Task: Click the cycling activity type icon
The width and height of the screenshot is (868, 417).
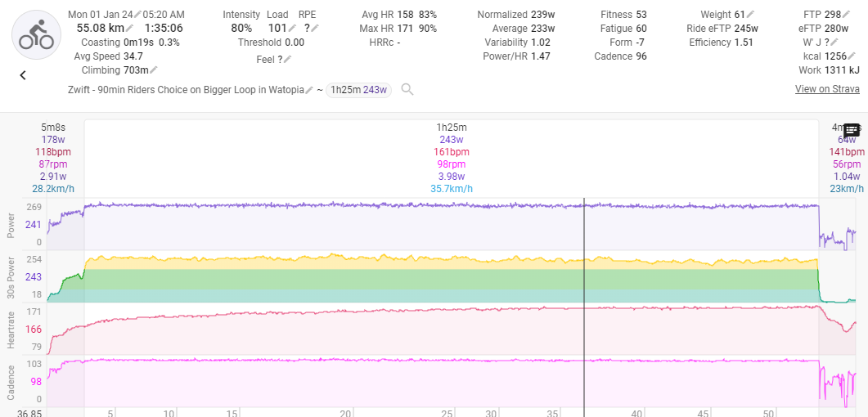Action: pyautogui.click(x=36, y=34)
